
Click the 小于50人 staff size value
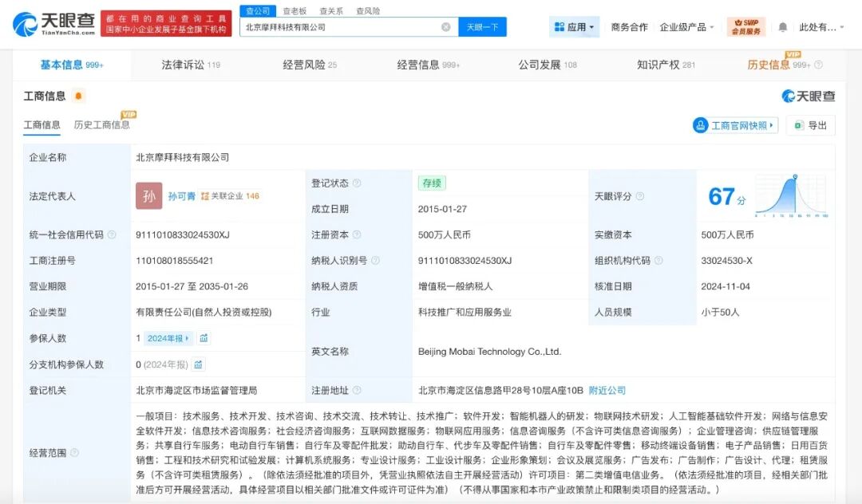tap(720, 312)
